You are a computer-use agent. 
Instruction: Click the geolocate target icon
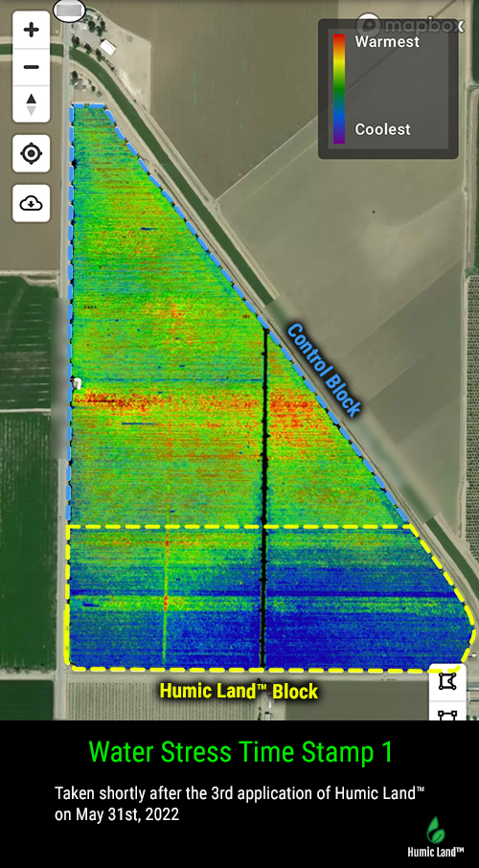[x=31, y=153]
